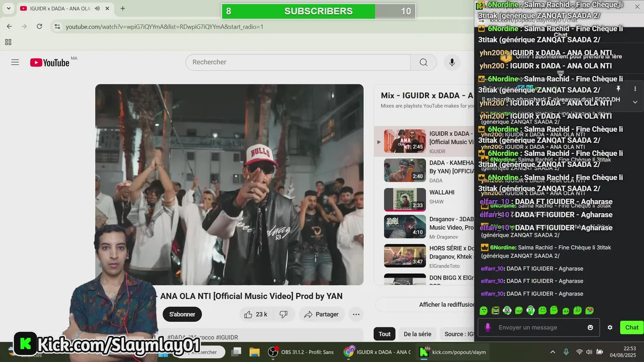Open the Chrome tab search dropdown

9,9
